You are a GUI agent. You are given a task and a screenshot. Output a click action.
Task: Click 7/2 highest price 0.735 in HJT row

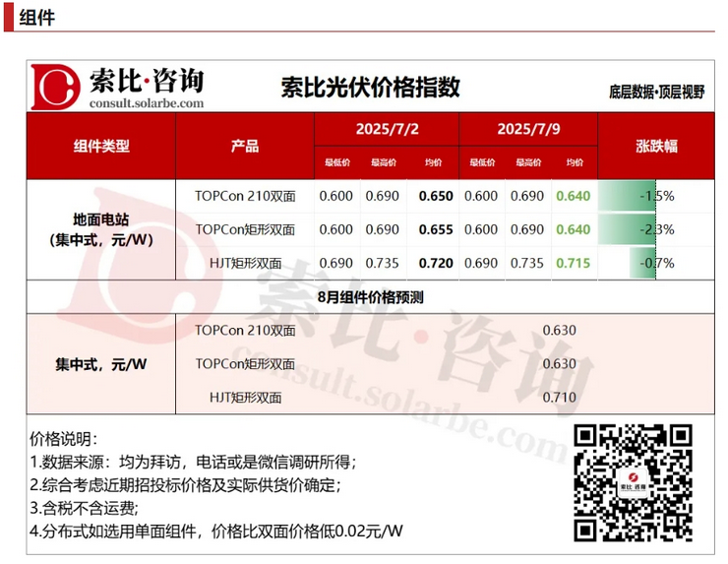tap(382, 263)
